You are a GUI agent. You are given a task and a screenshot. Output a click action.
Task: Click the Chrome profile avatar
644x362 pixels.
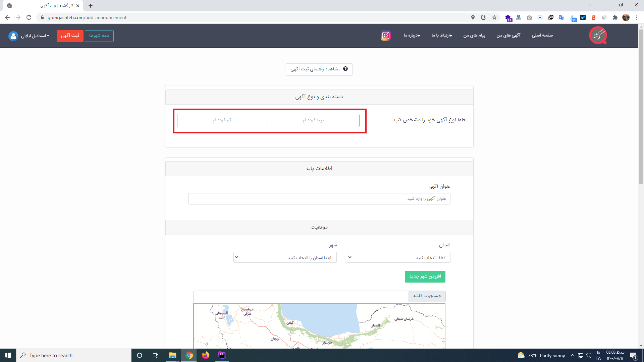tap(626, 17)
